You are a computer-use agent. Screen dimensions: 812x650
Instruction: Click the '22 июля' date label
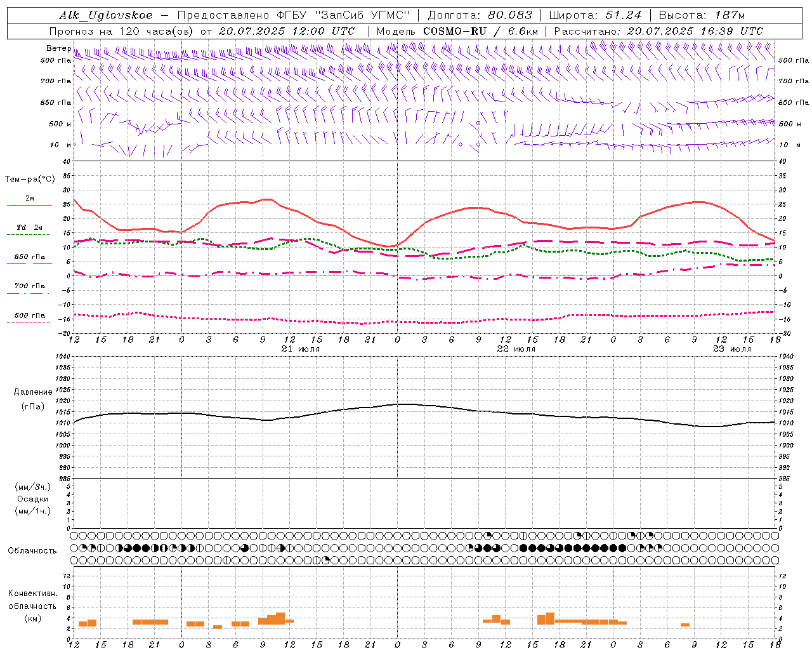pos(516,349)
